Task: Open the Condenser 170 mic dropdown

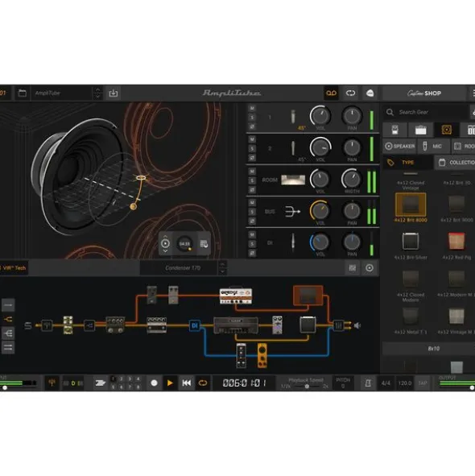Action: coord(183,267)
